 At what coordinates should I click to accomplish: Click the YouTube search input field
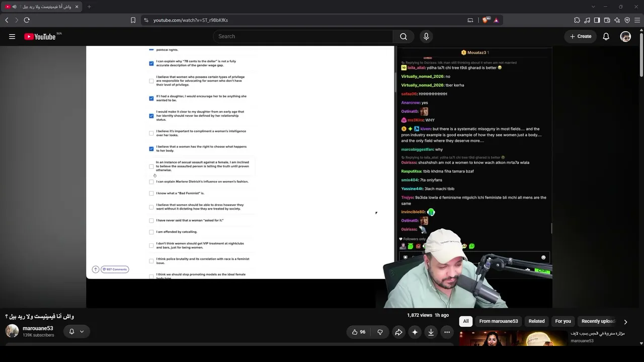(x=303, y=36)
